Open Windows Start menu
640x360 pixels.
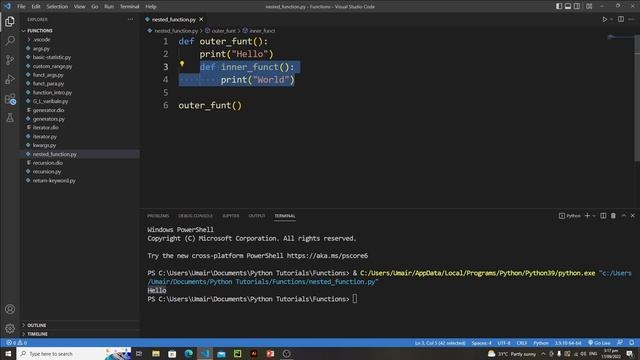[x=8, y=353]
